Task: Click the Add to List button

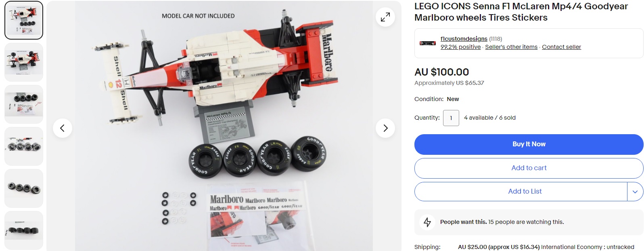Action: pos(521,192)
